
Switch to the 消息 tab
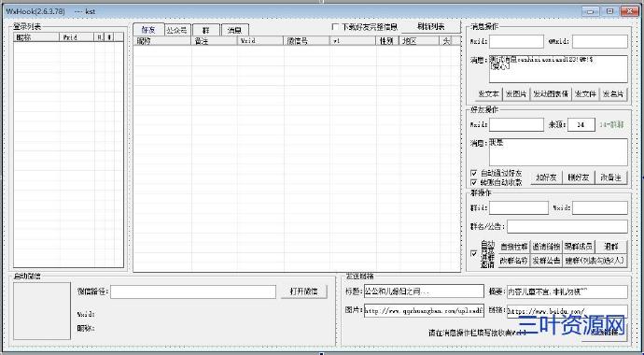tap(234, 31)
